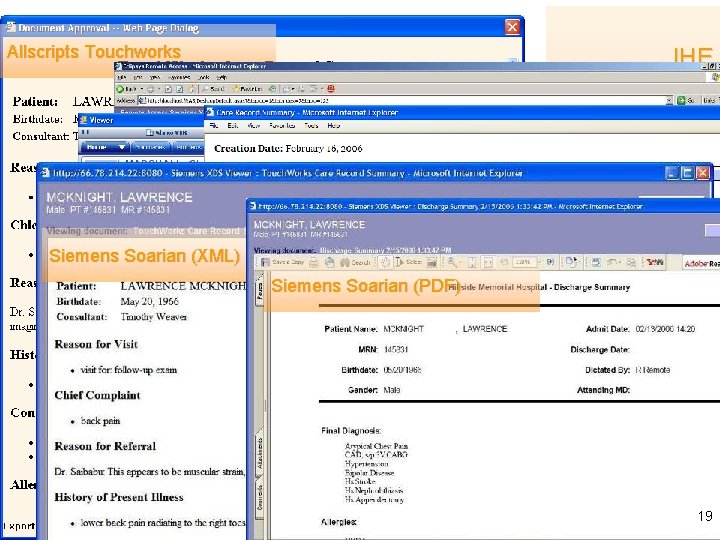Open View menu in Care Record Summary window
The image size is (720, 540).
253,125
